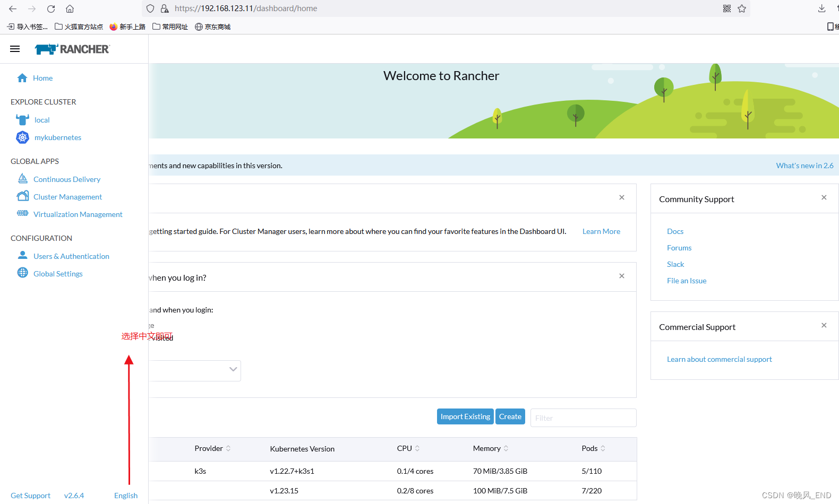
Task: Open 京东商城 bookmark
Action: (212, 27)
